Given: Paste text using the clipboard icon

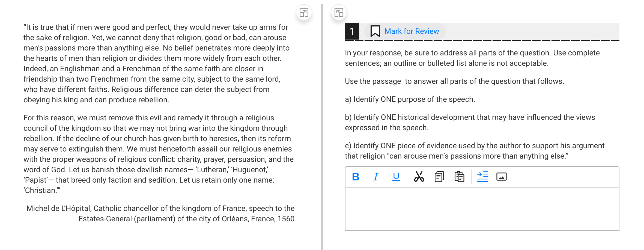Looking at the screenshot, I should (x=459, y=177).
